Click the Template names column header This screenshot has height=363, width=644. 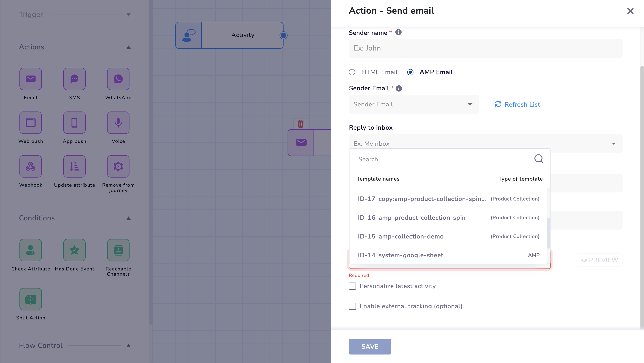pyautogui.click(x=378, y=179)
